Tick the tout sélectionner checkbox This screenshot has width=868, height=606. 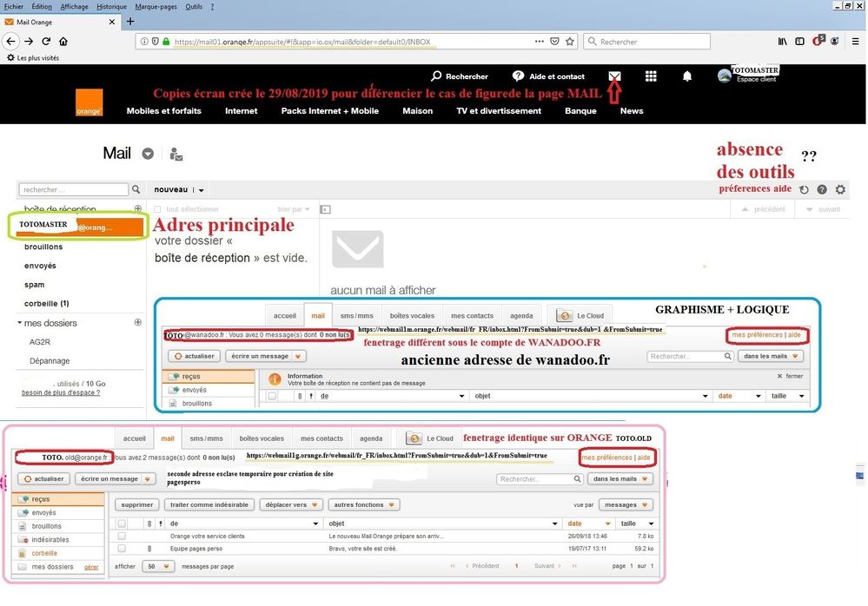tap(158, 209)
